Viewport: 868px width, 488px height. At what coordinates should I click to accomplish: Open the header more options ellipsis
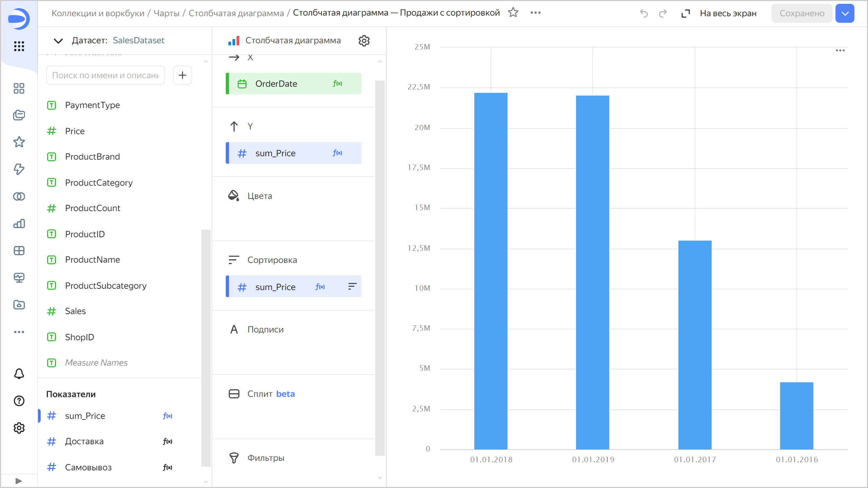[535, 13]
